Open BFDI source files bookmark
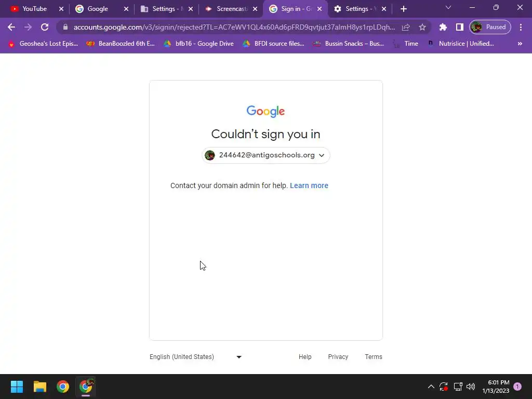This screenshot has height=399, width=532. coord(273,44)
